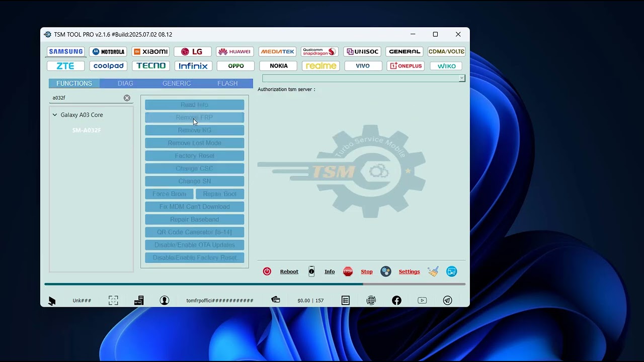Click the list log icon in status bar
This screenshot has width=644, height=362.
pos(346,300)
